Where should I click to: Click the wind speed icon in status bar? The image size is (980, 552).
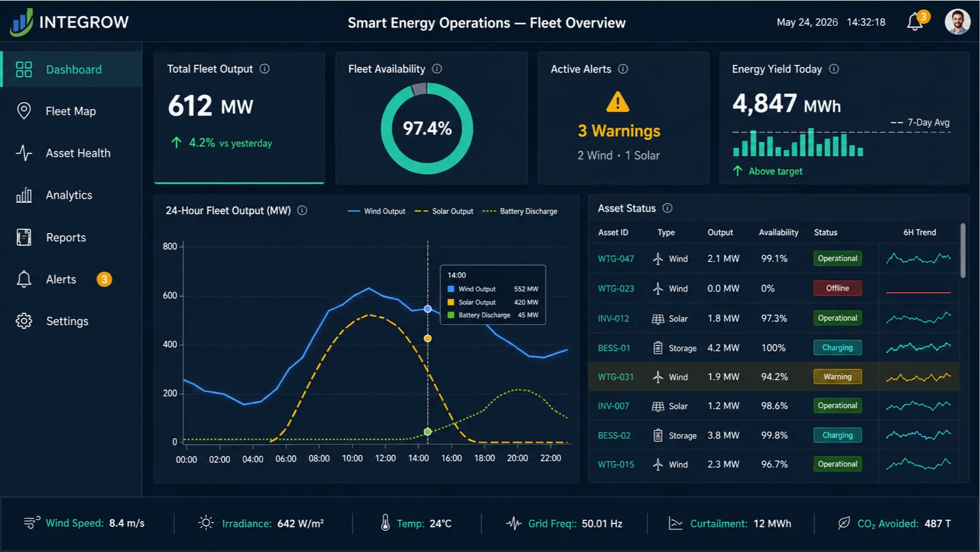click(x=32, y=522)
